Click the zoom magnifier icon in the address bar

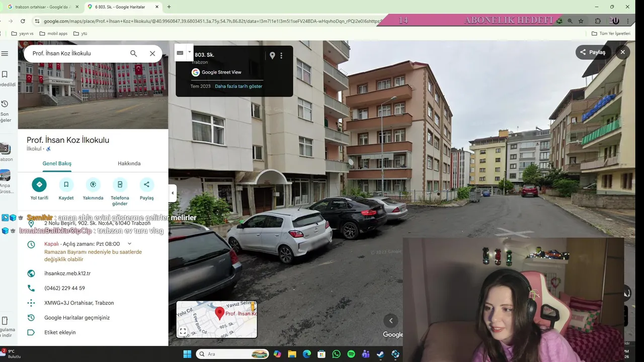pos(570,21)
